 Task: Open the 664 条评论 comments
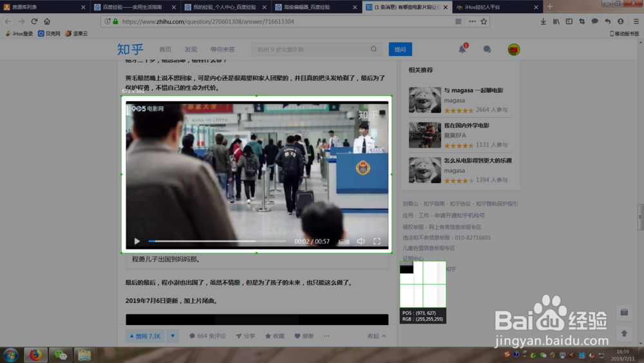(x=207, y=336)
